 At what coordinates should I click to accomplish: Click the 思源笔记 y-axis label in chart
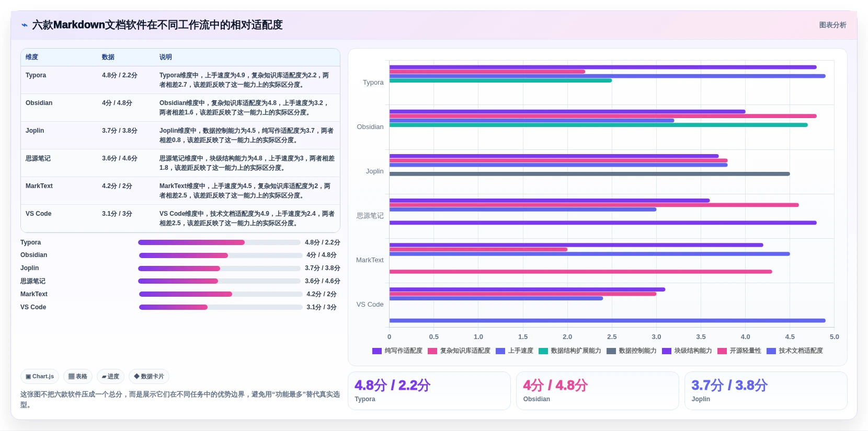coord(370,216)
